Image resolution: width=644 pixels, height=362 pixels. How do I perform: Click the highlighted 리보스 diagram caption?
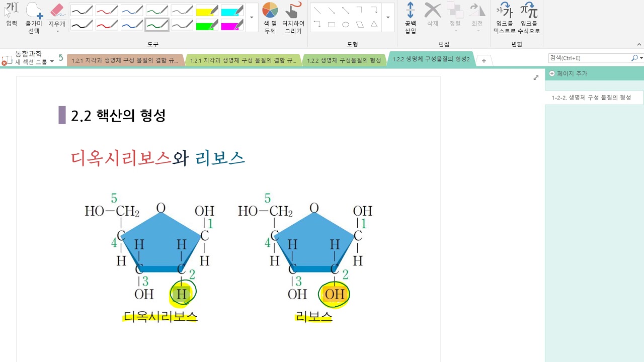(x=314, y=316)
